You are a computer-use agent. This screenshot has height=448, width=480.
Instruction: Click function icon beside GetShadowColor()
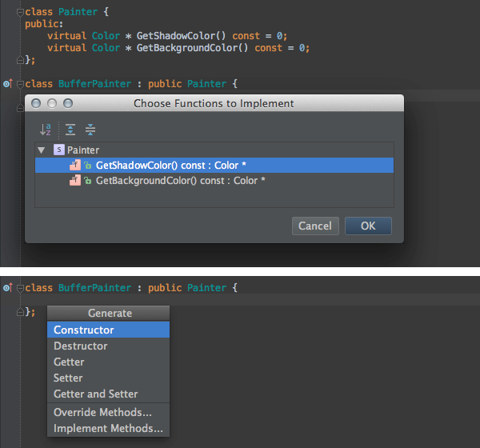(x=75, y=165)
